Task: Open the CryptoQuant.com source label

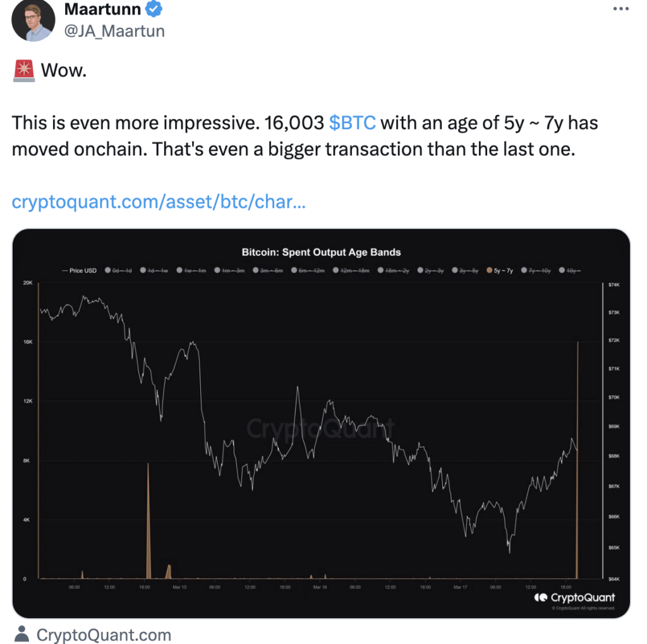Action: click(104, 635)
